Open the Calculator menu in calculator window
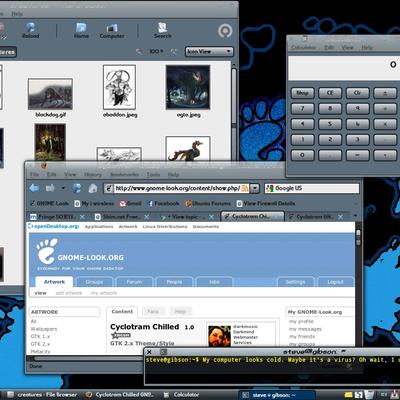This screenshot has height=400, width=400. 303,48
